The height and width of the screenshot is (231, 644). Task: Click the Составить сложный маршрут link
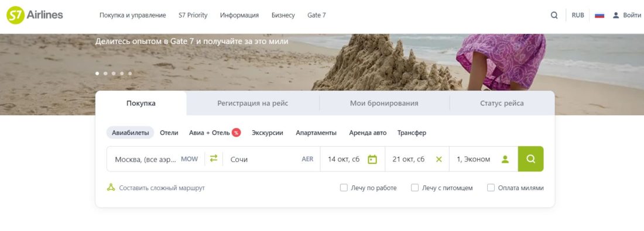click(x=162, y=188)
